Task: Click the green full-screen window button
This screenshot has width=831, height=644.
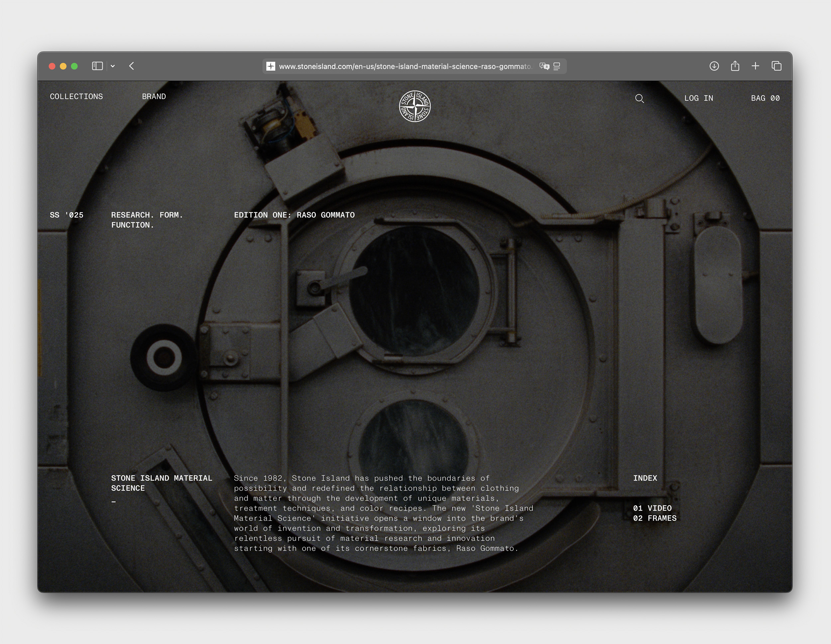Action: coord(74,66)
